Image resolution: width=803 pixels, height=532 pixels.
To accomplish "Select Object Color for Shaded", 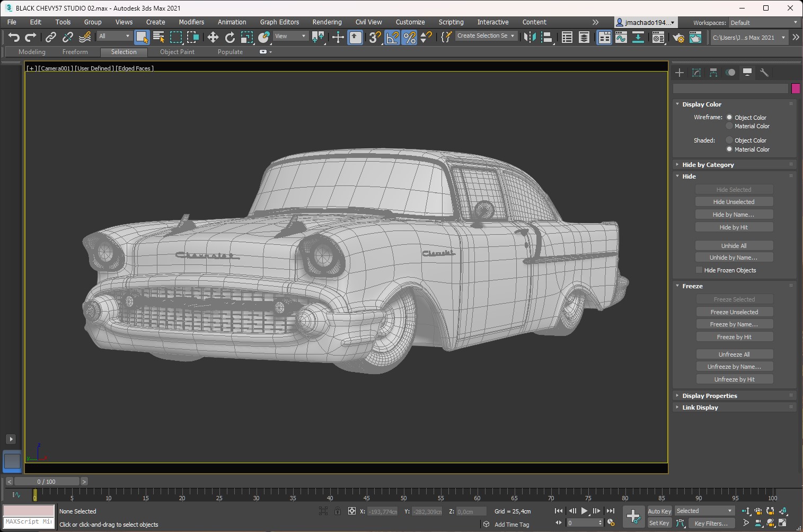I will click(x=729, y=140).
